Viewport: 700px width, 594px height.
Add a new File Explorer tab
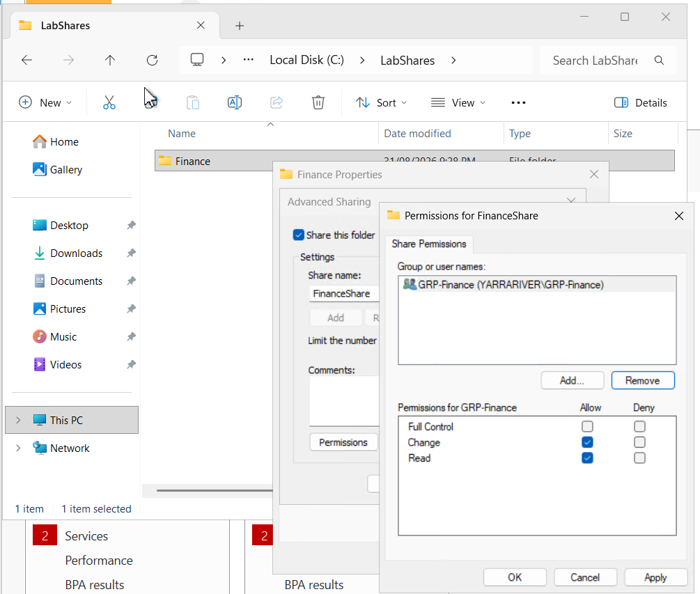[240, 26]
